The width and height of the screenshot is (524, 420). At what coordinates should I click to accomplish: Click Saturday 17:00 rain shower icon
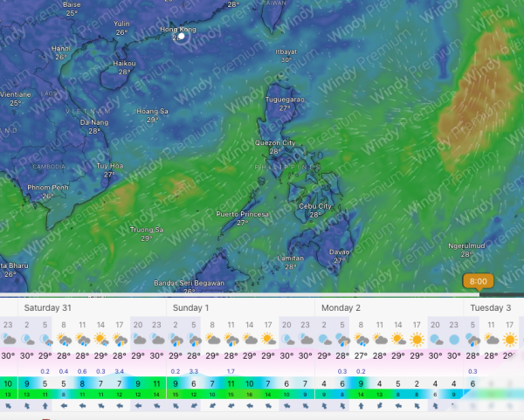(x=120, y=338)
